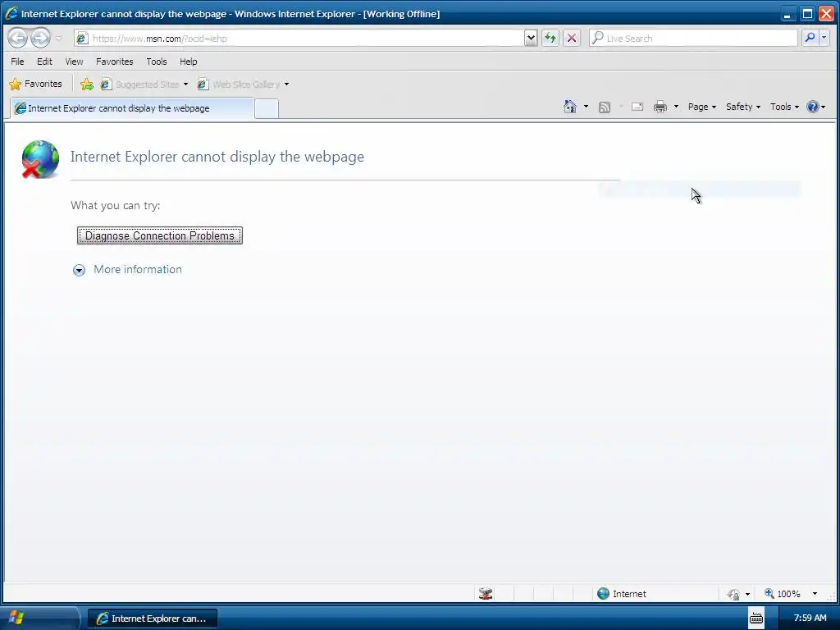This screenshot has height=630, width=840.
Task: Open the Edit menu
Action: [x=44, y=62]
